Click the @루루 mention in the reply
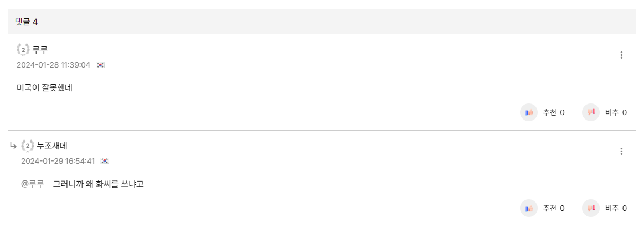 tap(33, 184)
